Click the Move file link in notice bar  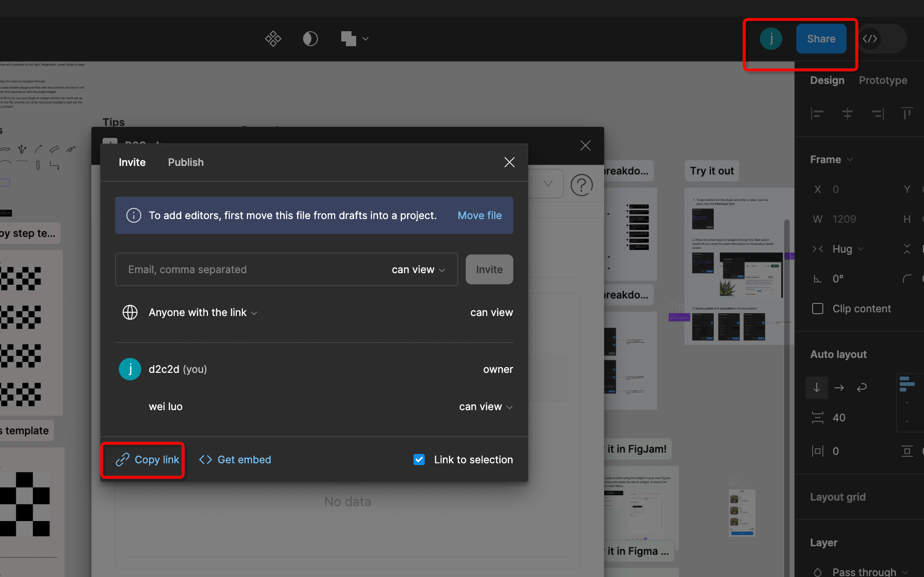pyautogui.click(x=479, y=215)
